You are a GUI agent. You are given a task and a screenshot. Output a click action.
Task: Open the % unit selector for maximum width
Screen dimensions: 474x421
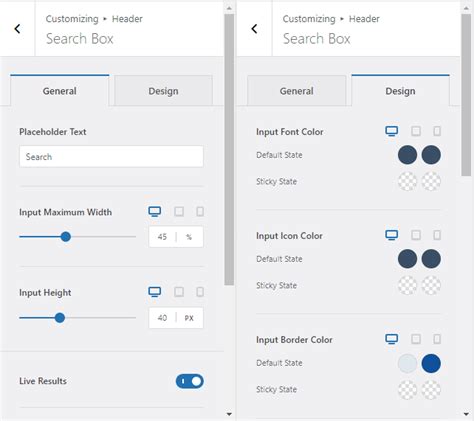(x=189, y=237)
